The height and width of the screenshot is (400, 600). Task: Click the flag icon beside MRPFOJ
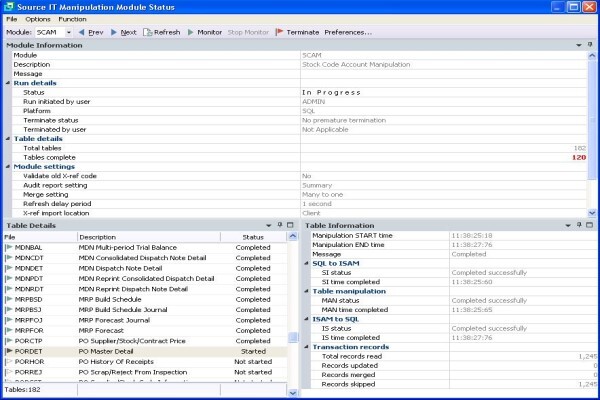coord(9,320)
